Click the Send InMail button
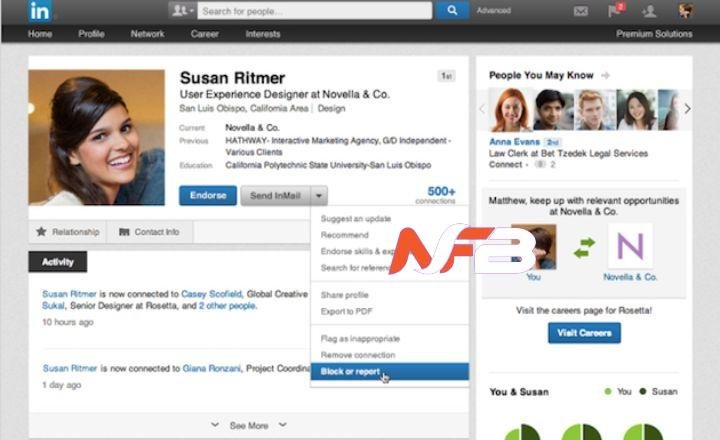The width and height of the screenshot is (720, 440). (x=276, y=196)
